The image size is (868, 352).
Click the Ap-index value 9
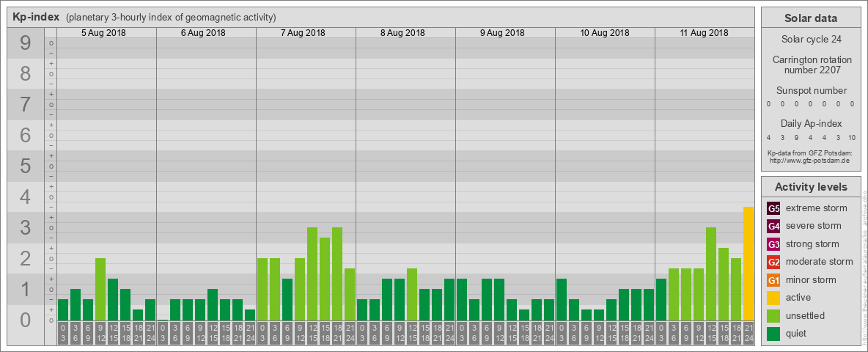(x=797, y=138)
